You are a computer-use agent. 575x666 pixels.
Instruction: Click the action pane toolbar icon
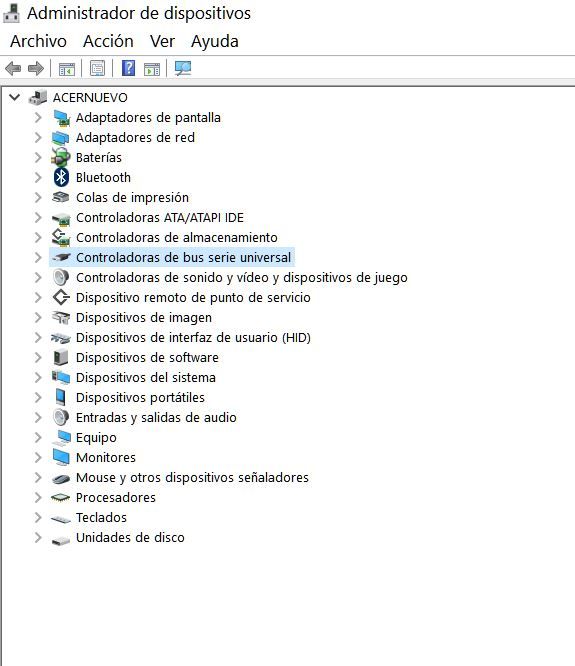coord(152,68)
